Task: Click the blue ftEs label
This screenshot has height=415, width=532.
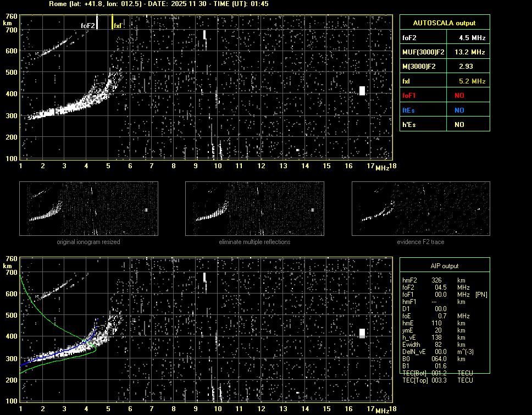Action: (x=409, y=110)
